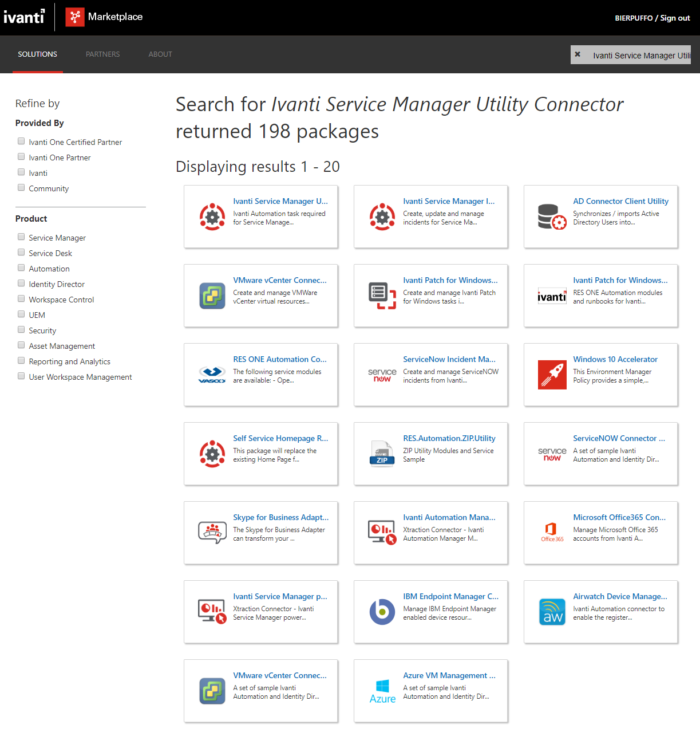Tick the Identity Director checkbox

coord(21,283)
